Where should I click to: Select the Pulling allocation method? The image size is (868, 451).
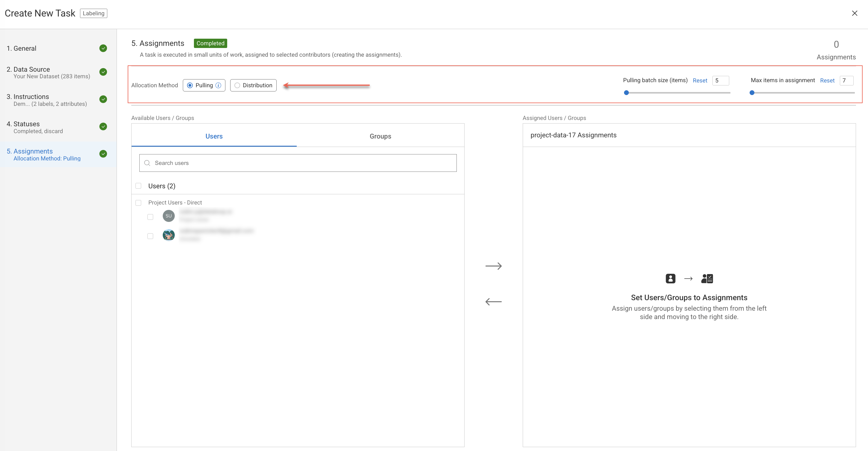pos(204,85)
